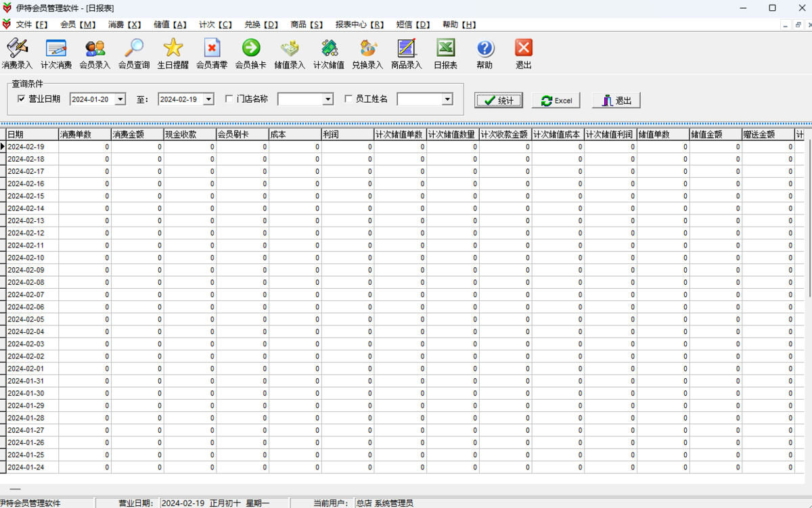The image size is (812, 508).
Task: Click the 消费单数 column header
Action: [85, 135]
